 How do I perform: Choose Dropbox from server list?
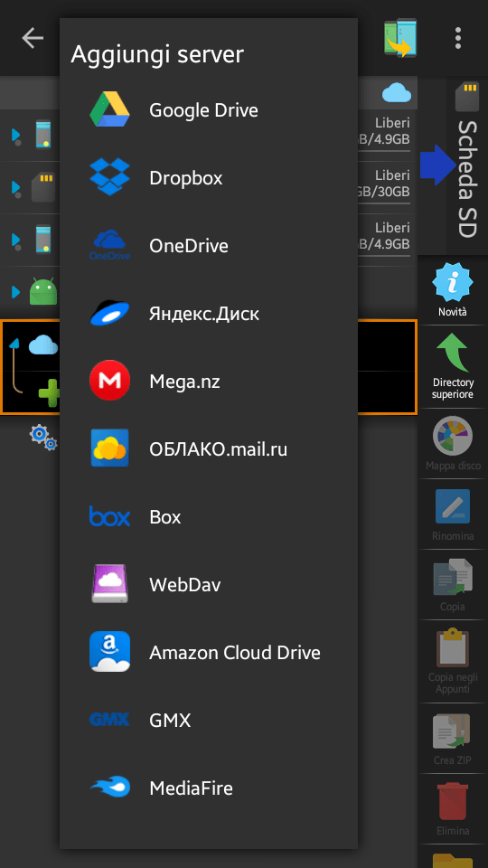(x=209, y=178)
